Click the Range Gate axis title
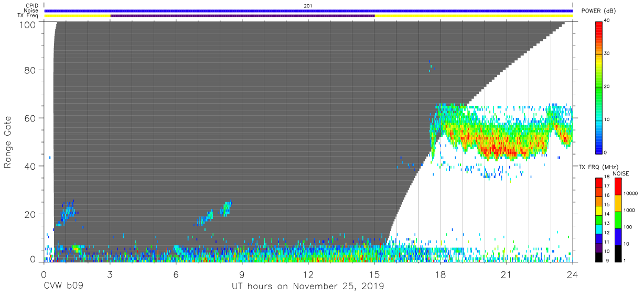 [x=8, y=142]
